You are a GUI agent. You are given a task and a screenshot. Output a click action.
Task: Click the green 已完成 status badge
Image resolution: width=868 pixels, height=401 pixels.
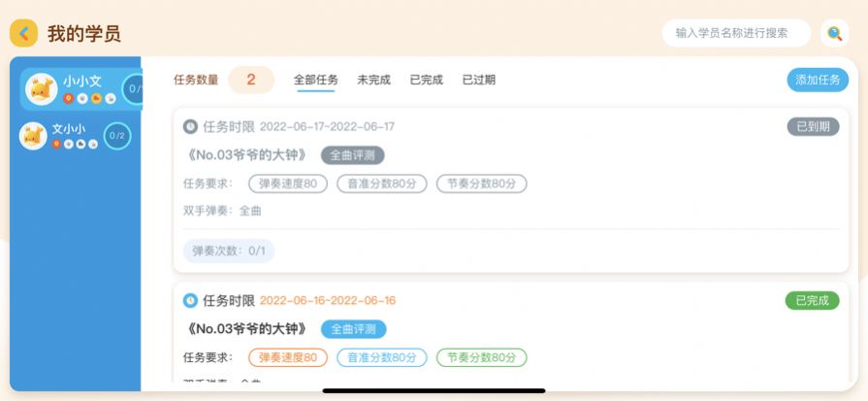click(x=812, y=300)
